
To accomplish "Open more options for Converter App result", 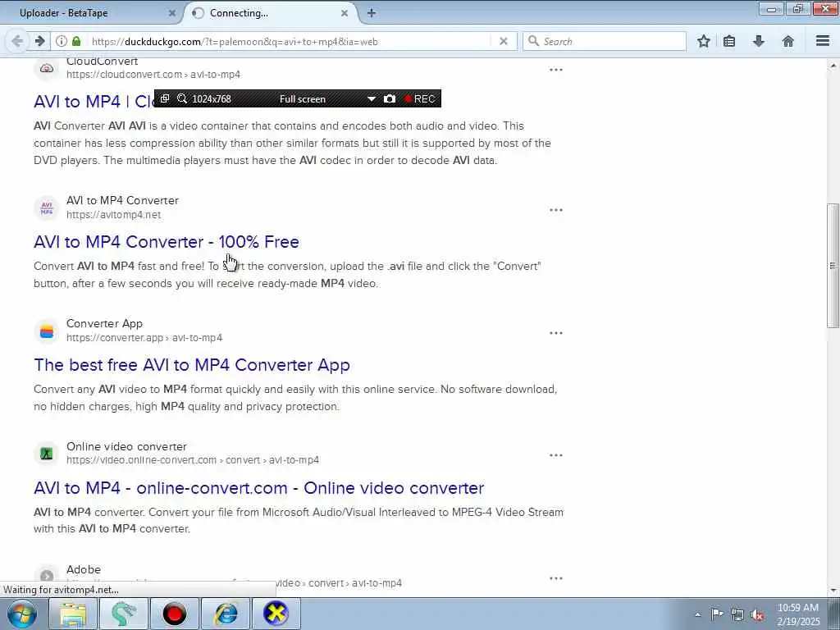I will pos(556,333).
